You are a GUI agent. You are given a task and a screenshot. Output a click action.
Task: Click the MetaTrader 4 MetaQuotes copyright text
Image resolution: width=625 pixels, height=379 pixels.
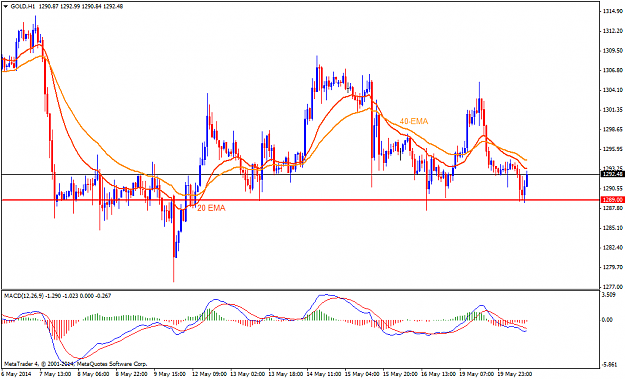coord(75,364)
